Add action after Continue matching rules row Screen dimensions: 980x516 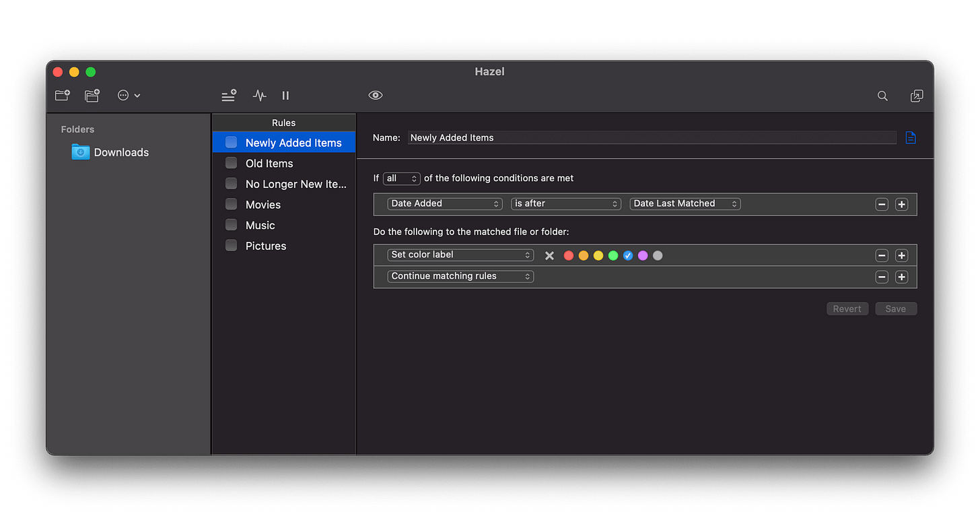tap(902, 277)
